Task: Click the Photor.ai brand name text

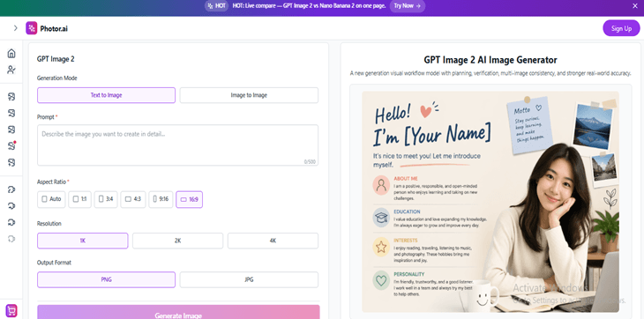Action: (54, 29)
